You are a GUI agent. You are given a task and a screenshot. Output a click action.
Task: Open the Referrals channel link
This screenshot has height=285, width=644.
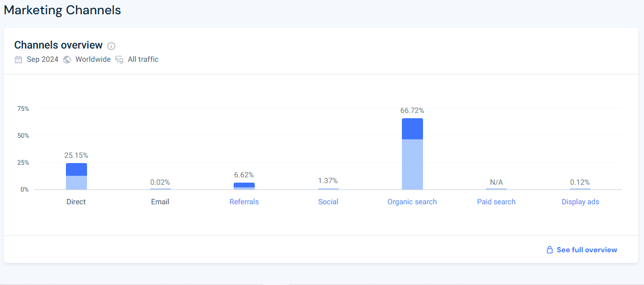(x=244, y=202)
